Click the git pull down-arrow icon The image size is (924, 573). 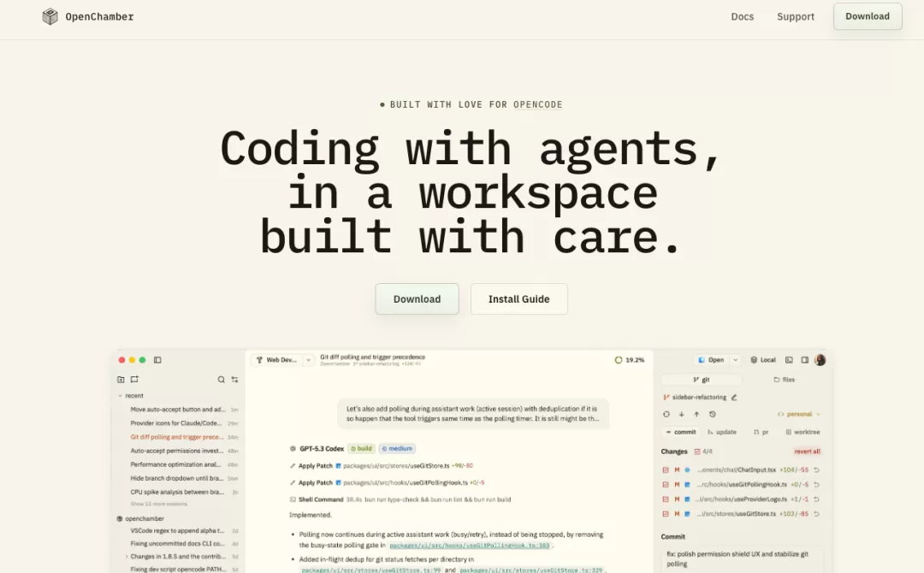[x=682, y=414]
